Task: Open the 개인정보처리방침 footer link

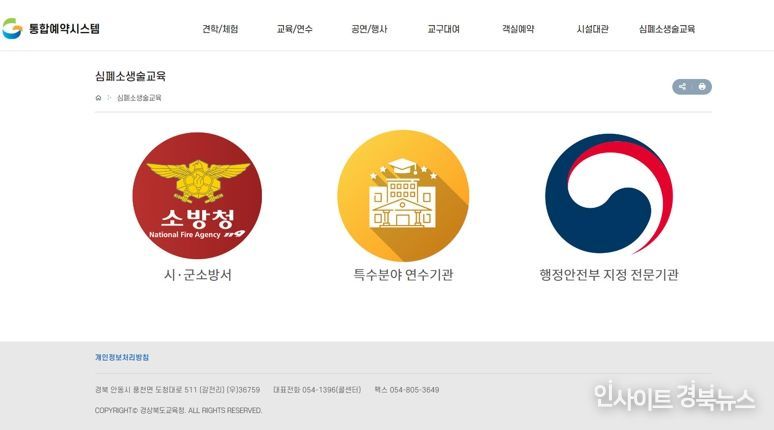Action: click(x=122, y=357)
